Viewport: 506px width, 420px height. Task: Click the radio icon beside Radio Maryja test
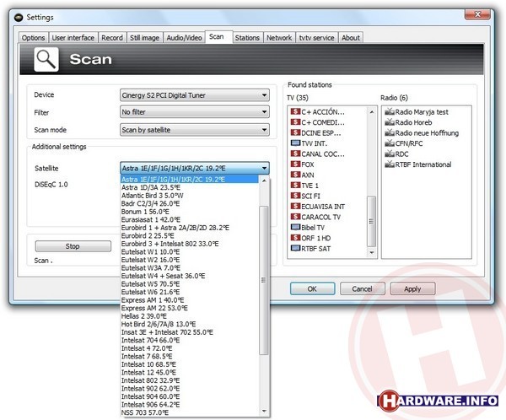(x=390, y=111)
